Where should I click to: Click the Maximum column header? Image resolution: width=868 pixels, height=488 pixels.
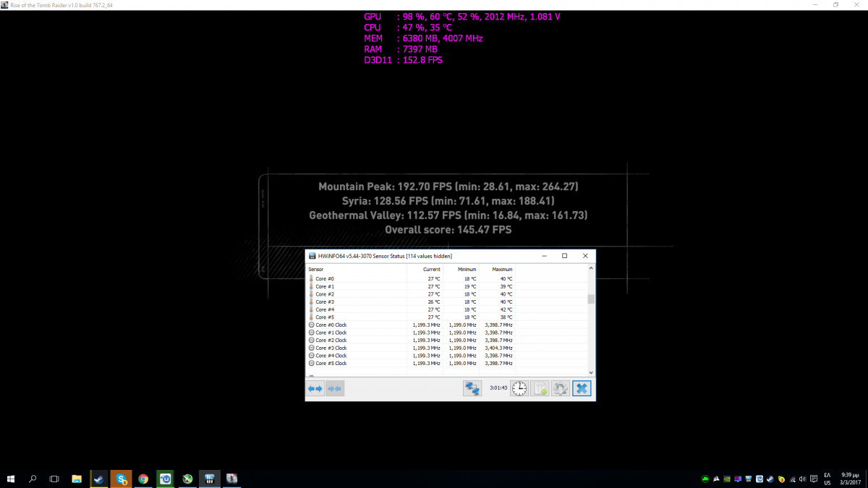[496, 269]
